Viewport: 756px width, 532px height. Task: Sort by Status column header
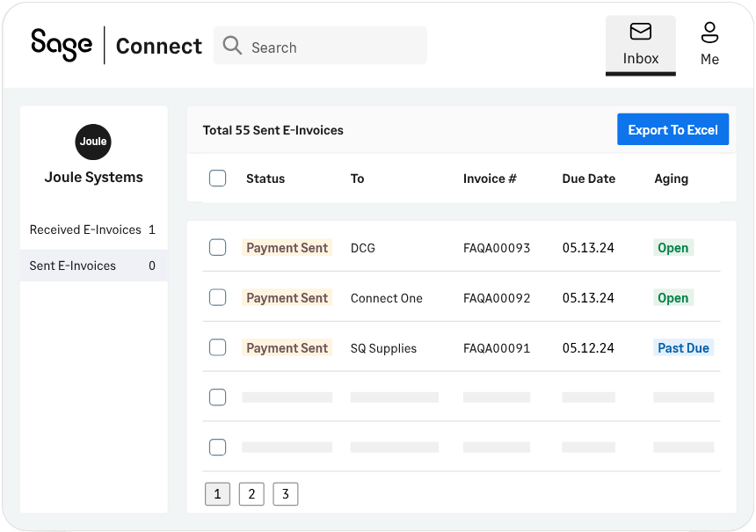pos(265,179)
